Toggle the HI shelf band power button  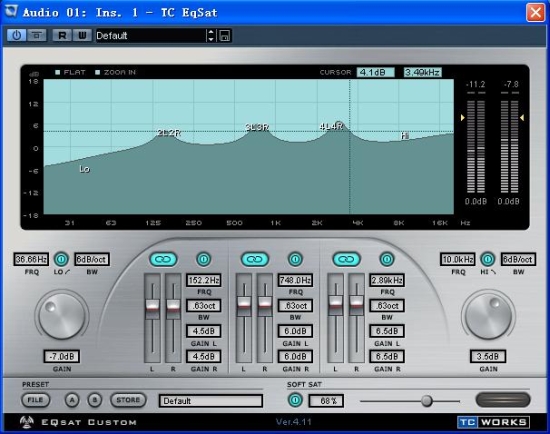(x=488, y=259)
